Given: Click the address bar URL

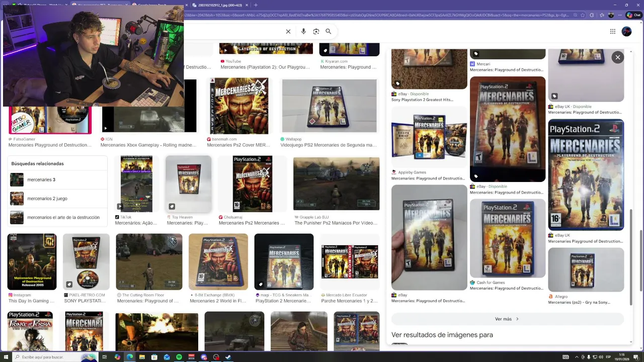Looking at the screenshot, I should point(377,15).
